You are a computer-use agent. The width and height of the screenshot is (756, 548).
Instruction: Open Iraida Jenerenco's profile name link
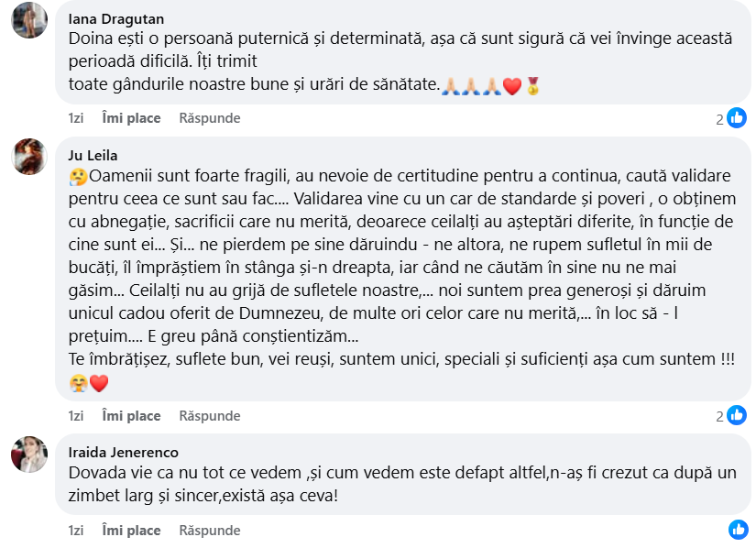click(x=123, y=452)
